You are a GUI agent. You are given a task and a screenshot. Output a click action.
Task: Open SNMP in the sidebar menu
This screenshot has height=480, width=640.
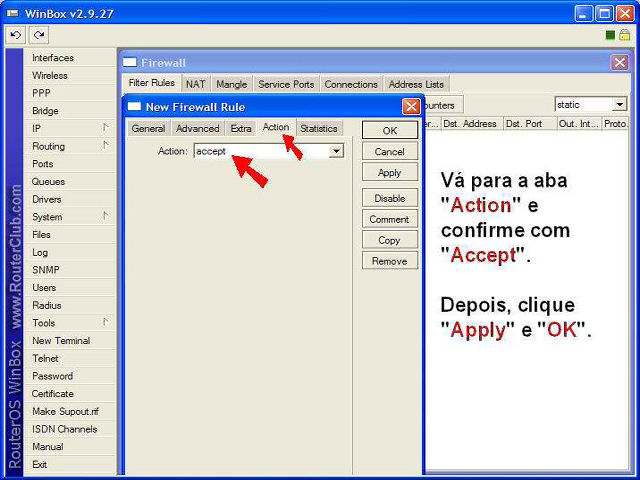[x=70, y=270]
